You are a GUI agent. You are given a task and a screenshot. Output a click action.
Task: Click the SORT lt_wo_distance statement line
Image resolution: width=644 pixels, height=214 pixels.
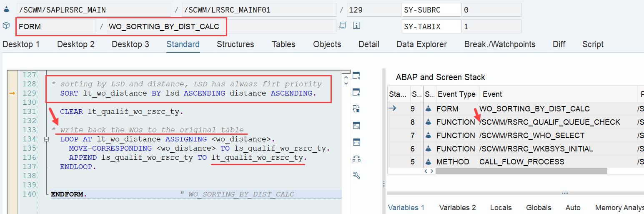pos(188,93)
